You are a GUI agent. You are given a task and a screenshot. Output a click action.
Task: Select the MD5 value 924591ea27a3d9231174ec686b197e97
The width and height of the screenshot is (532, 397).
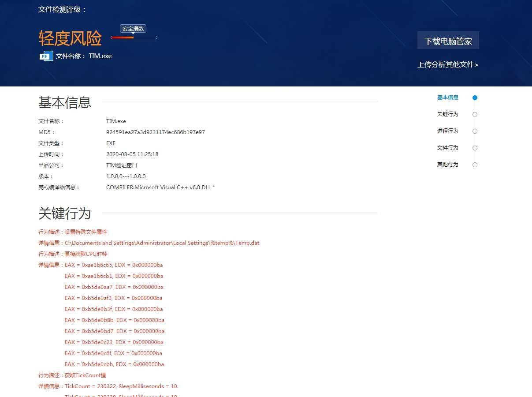[x=156, y=132]
